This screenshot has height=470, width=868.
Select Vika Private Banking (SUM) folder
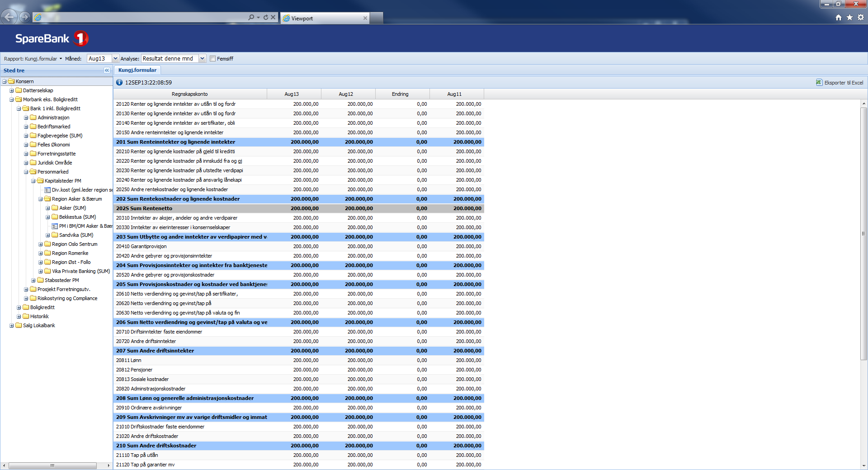77,271
